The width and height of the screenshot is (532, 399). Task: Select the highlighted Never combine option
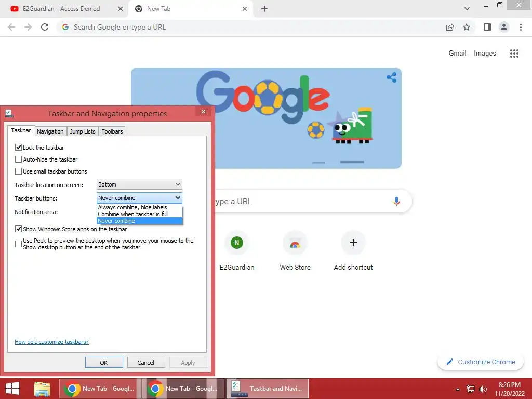click(139, 220)
